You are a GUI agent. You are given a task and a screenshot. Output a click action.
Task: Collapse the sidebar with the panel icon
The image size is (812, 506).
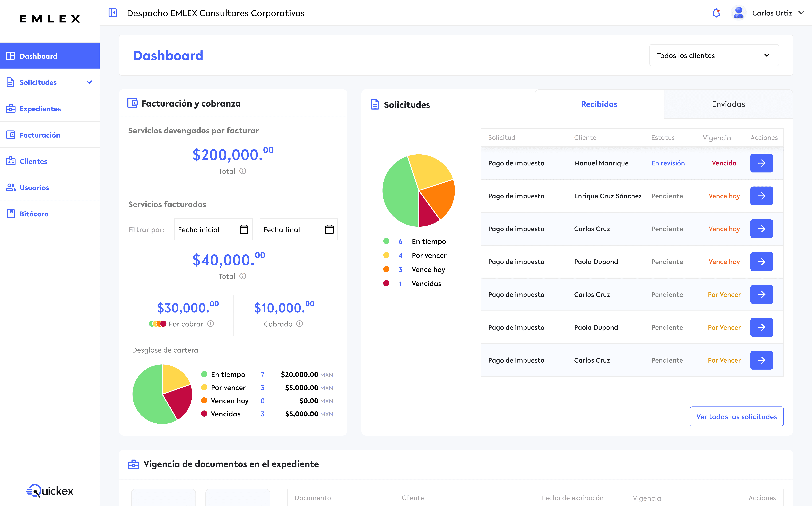(x=113, y=12)
